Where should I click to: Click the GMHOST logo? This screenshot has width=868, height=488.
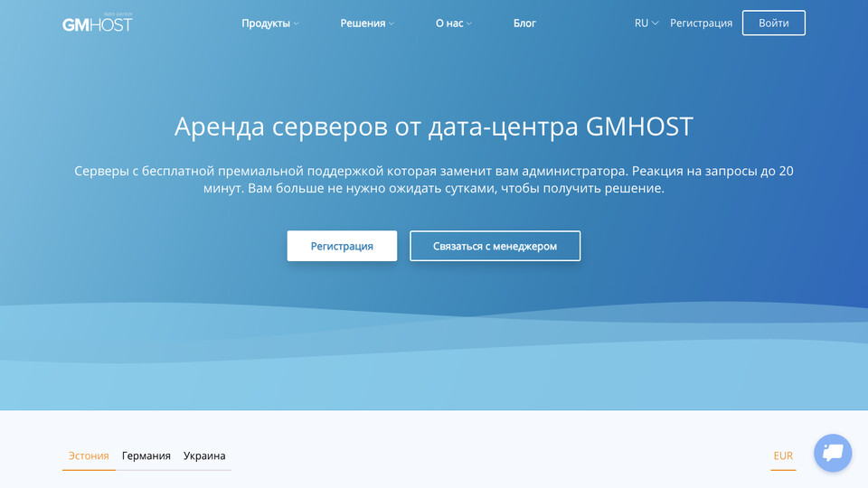(98, 22)
